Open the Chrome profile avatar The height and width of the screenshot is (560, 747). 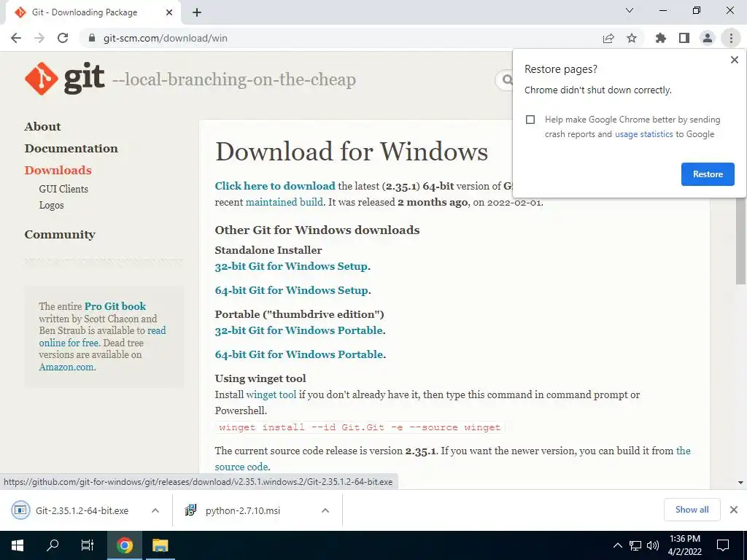[708, 38]
